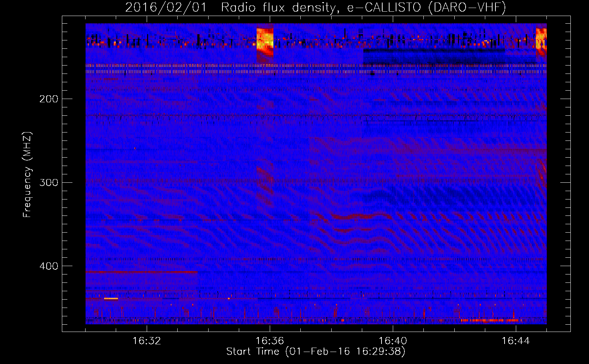Click the 16:44 time tick label
This screenshot has width=589, height=364.
point(516,341)
